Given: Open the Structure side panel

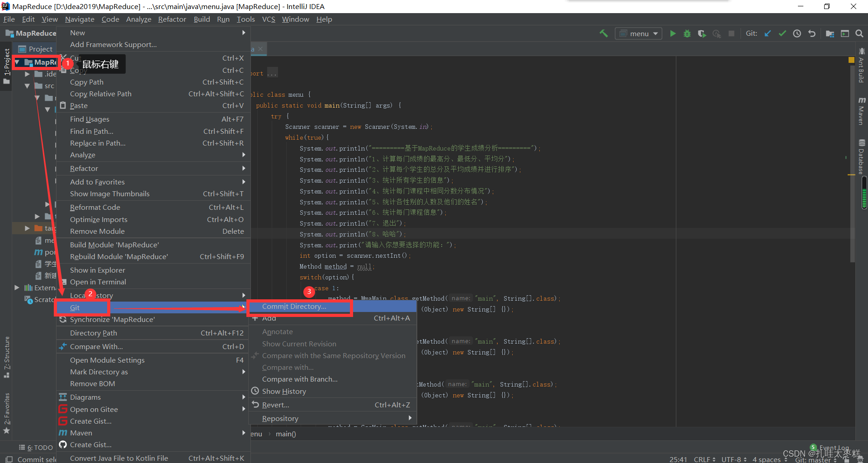Looking at the screenshot, I should 7,357.
